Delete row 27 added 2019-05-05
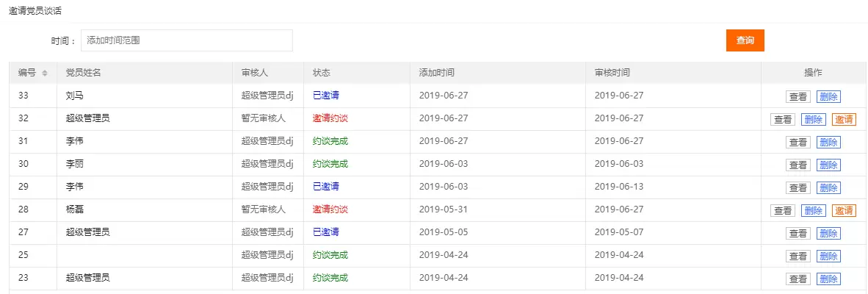The width and height of the screenshot is (868, 294). (x=828, y=233)
